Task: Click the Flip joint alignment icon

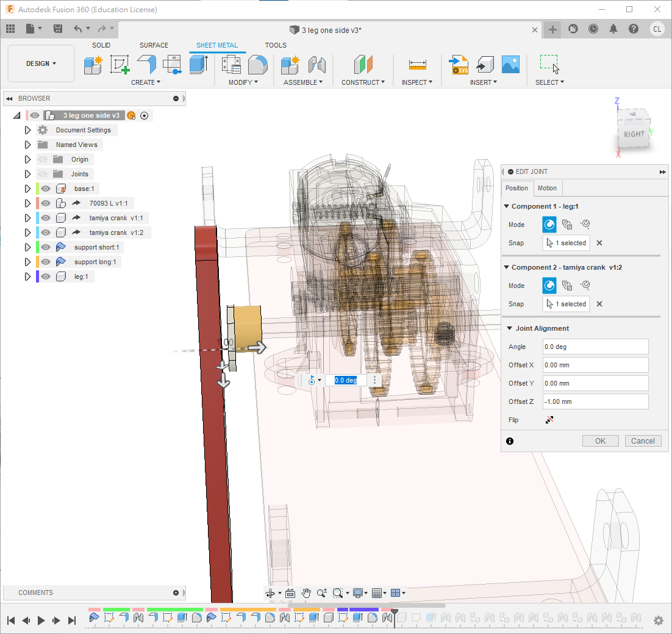Action: coord(549,420)
